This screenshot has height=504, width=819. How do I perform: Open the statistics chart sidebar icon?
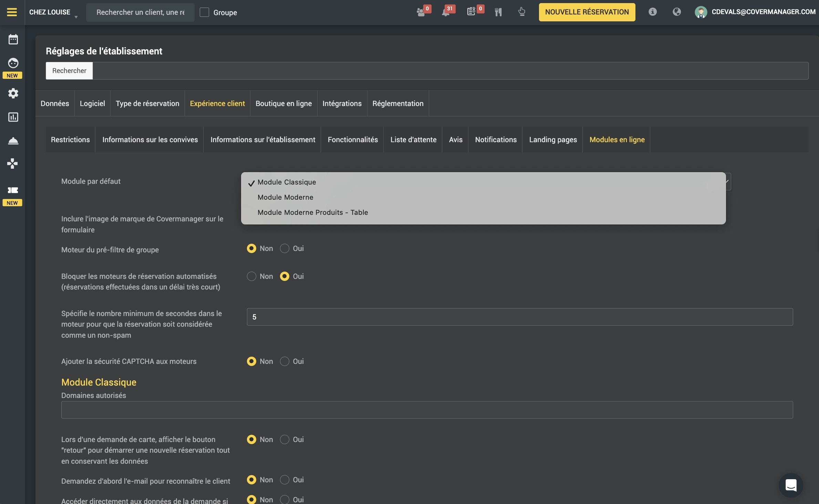[13, 117]
